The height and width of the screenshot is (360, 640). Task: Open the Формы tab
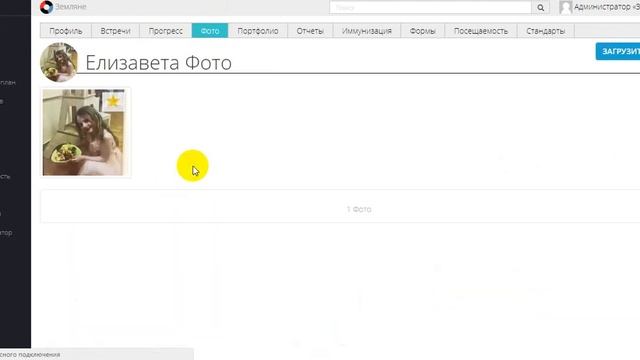[422, 31]
